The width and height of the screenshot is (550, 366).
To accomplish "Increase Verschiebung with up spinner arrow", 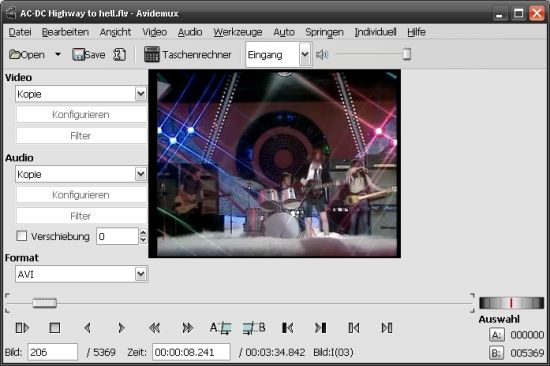I will click(x=143, y=232).
